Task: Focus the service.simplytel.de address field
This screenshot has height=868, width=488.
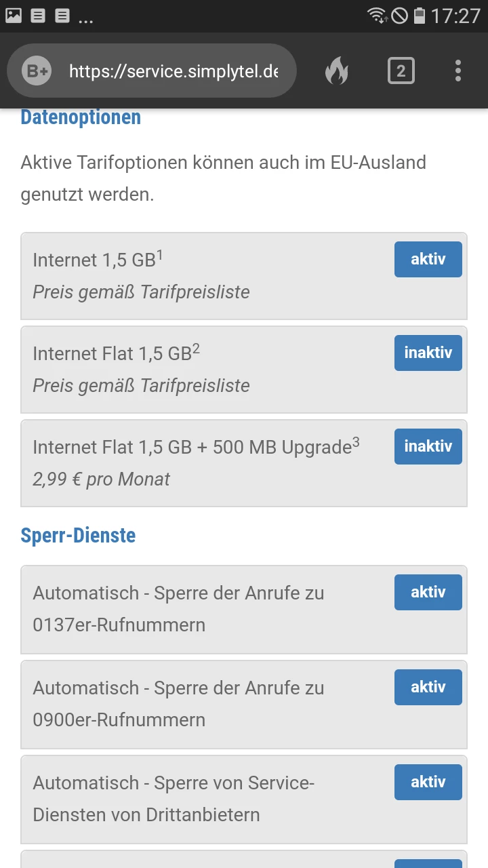Action: (174, 71)
